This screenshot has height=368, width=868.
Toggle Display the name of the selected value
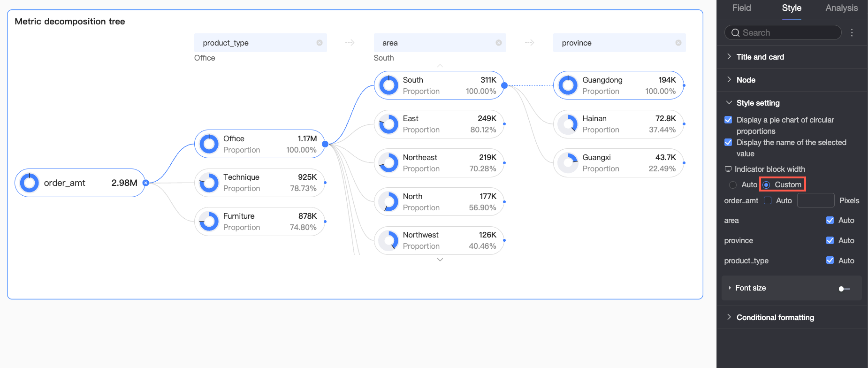[728, 142]
